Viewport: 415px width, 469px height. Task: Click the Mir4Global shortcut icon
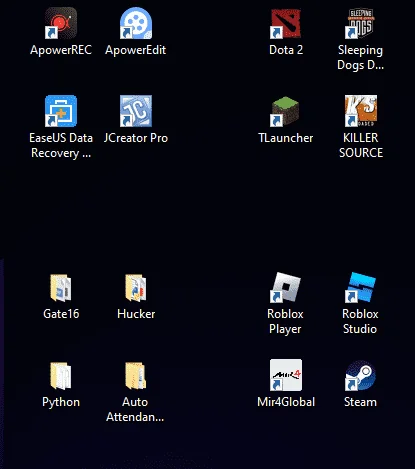[286, 375]
